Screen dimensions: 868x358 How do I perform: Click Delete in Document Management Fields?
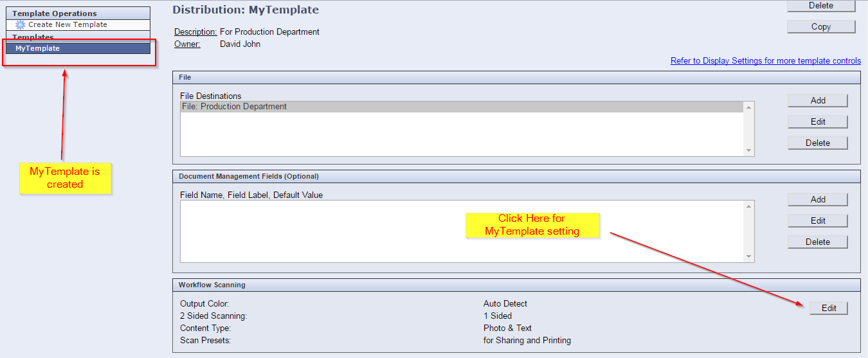(818, 242)
